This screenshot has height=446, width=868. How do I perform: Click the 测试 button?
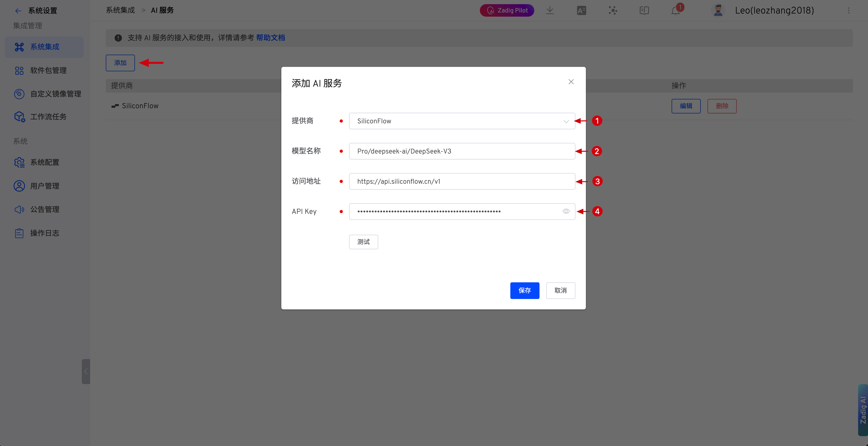(363, 242)
